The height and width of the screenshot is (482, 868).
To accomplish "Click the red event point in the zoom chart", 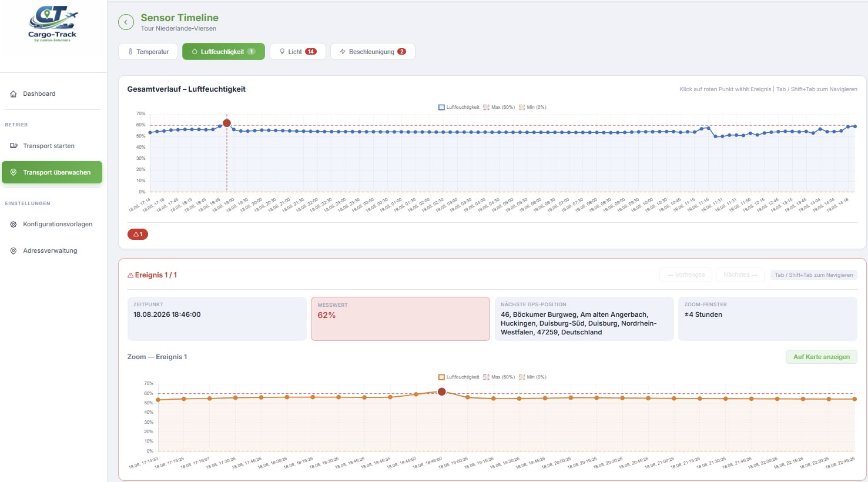I will [442, 391].
